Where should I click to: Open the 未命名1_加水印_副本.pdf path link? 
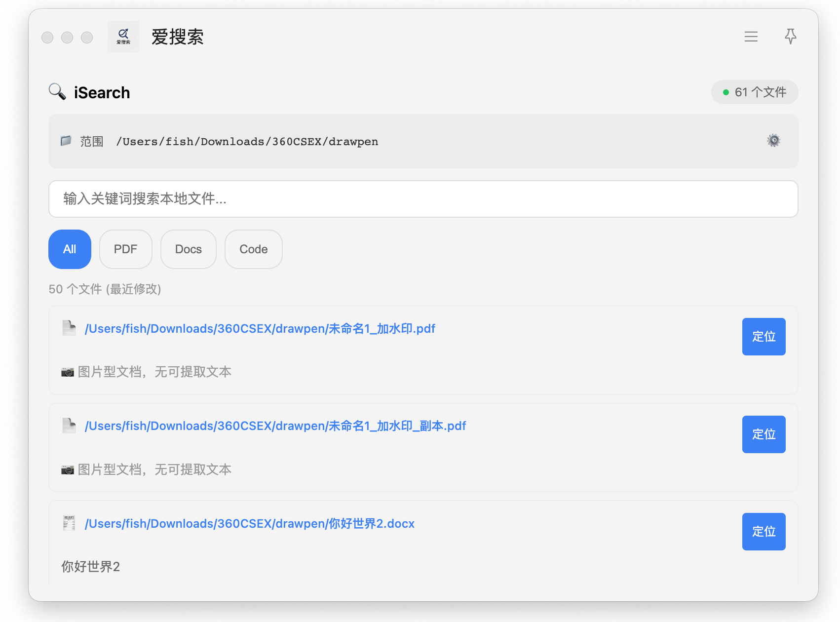pos(275,426)
